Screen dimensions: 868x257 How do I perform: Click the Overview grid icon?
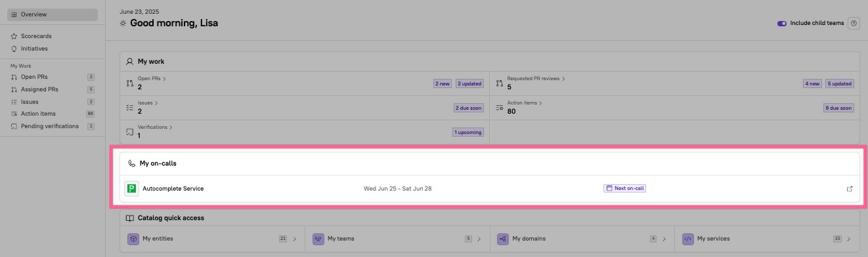[14, 14]
